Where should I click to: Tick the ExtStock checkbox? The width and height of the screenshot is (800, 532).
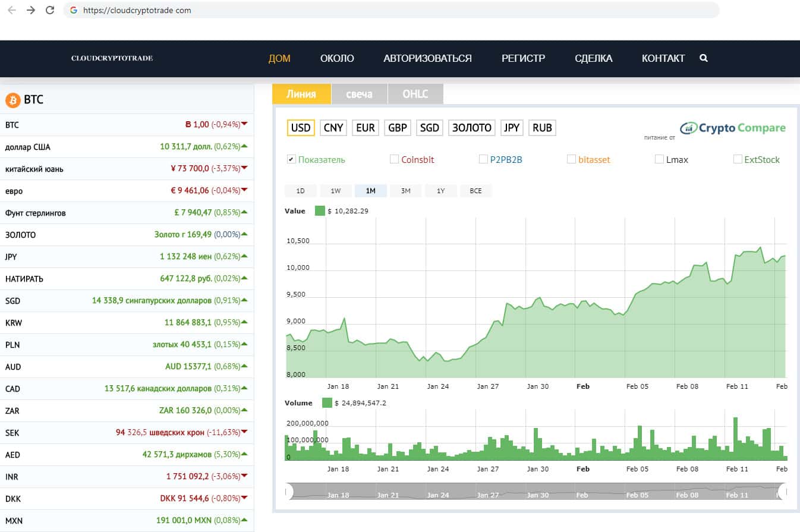click(738, 159)
